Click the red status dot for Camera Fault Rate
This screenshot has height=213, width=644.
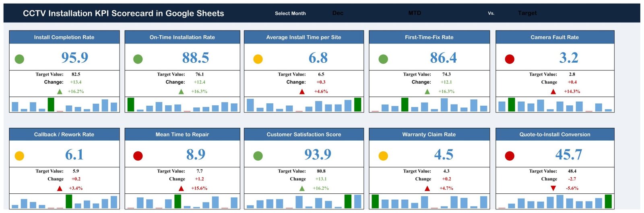[510, 59]
